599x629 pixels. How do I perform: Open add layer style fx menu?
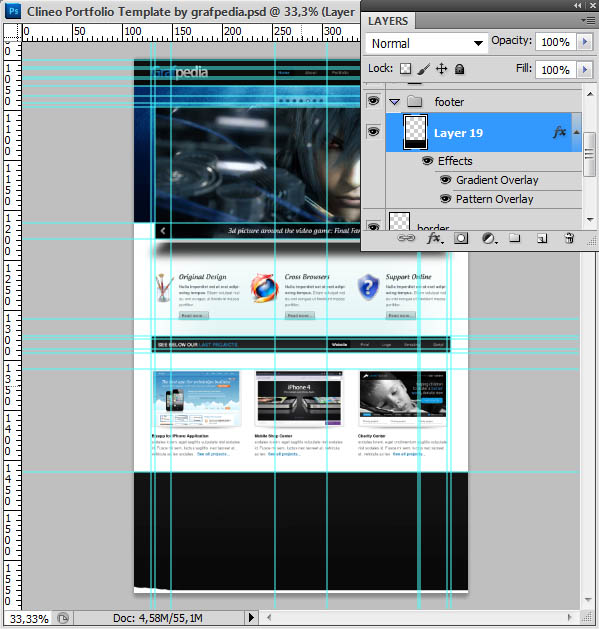tap(435, 238)
